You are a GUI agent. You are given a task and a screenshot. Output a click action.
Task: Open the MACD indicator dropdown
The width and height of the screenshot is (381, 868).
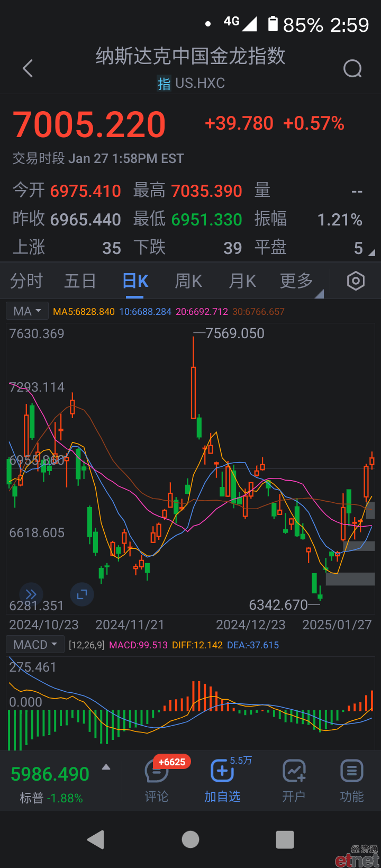[35, 645]
